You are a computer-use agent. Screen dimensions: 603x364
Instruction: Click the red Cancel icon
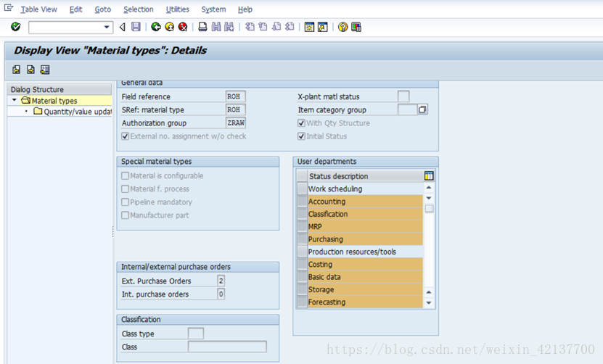[x=183, y=27]
